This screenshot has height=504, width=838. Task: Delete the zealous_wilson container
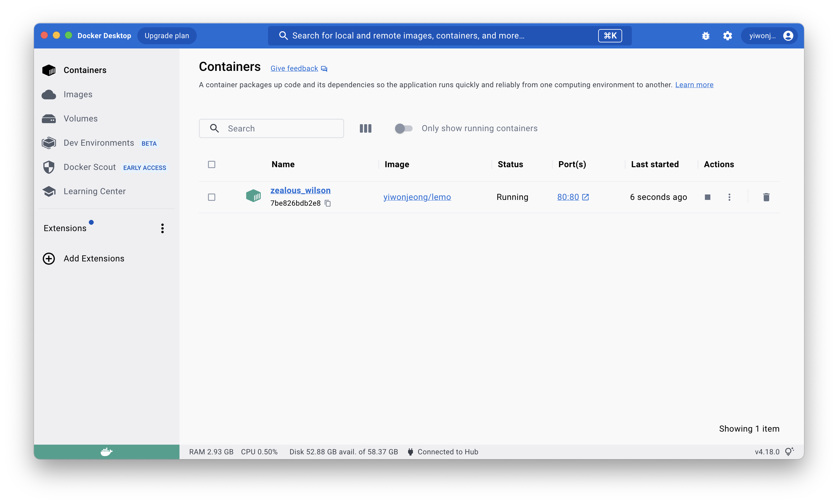[766, 197]
